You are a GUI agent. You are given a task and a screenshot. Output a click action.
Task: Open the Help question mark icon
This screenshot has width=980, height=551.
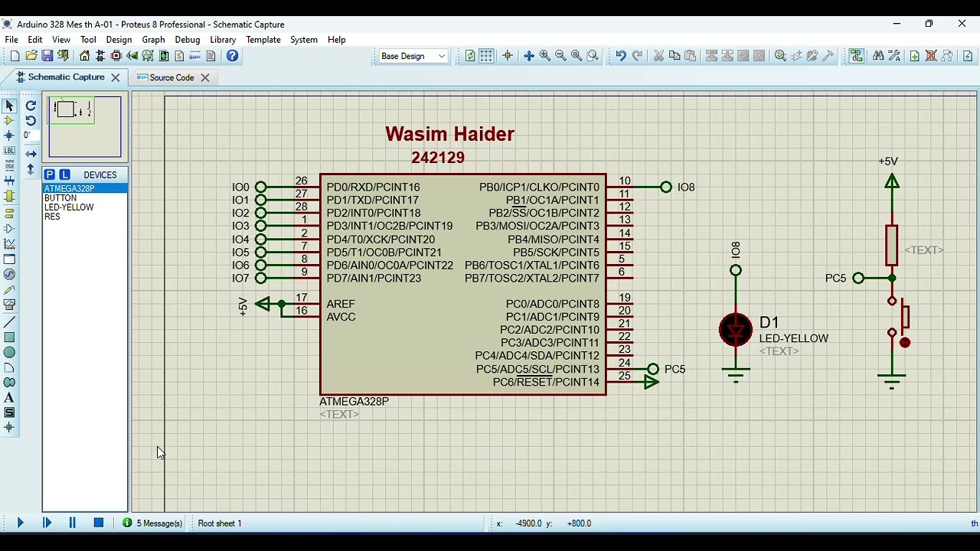point(233,56)
